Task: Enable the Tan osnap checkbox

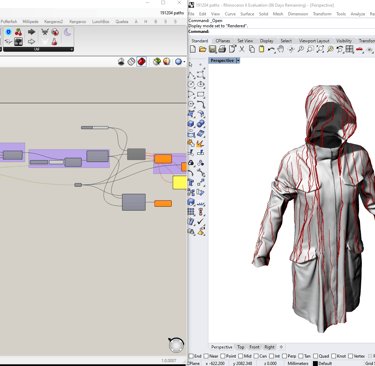Action: [x=301, y=356]
